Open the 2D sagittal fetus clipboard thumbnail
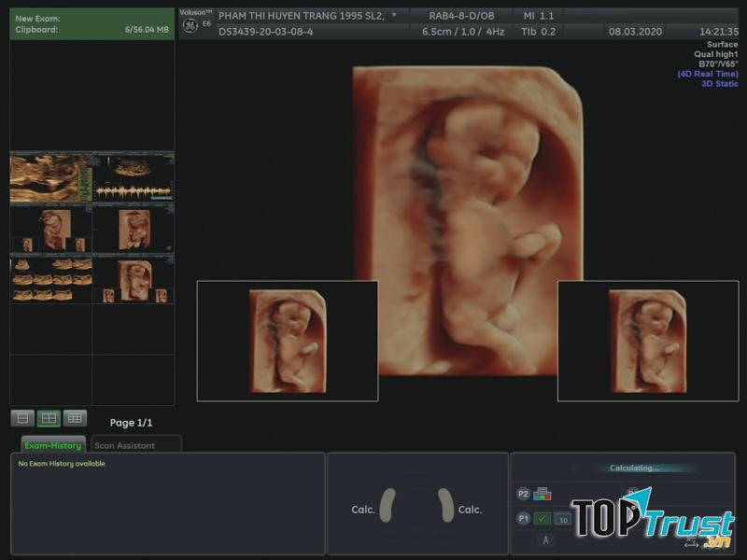747x560 pixels. coord(50,177)
